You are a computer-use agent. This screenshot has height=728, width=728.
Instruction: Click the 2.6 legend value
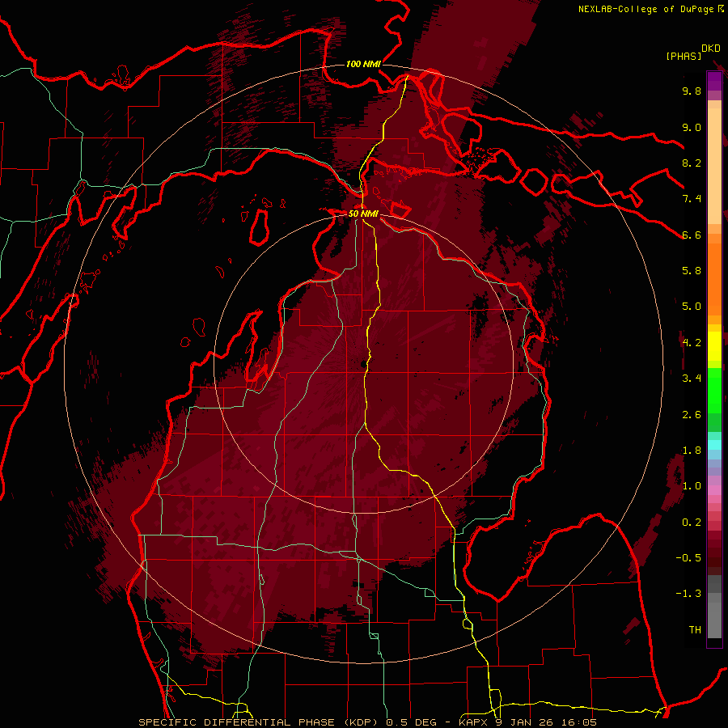tap(692, 415)
